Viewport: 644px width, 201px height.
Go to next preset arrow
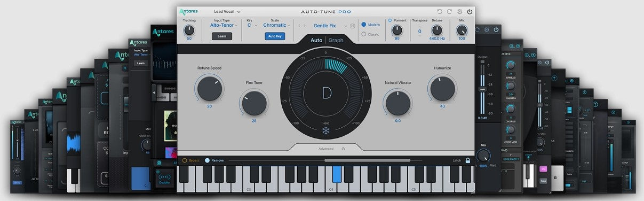pyautogui.click(x=305, y=26)
